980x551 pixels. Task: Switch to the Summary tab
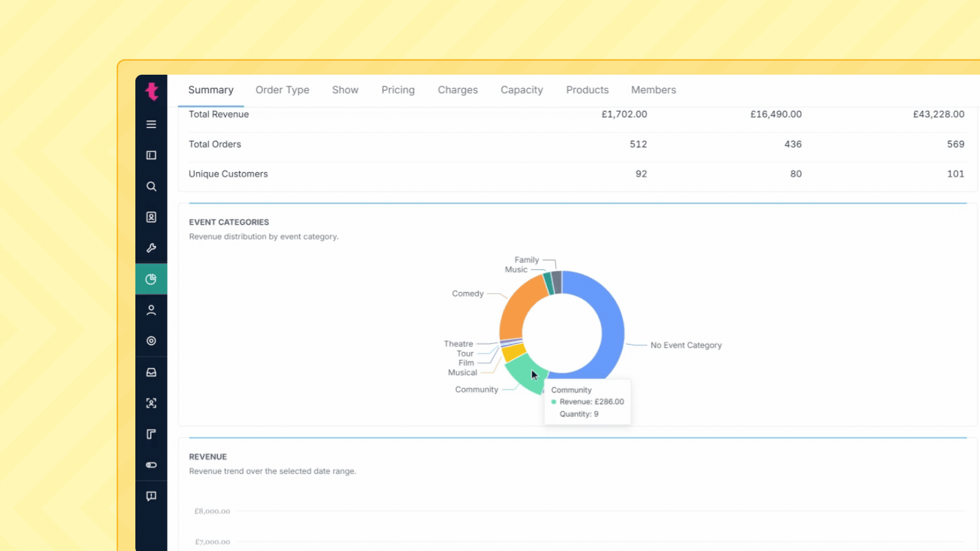tap(211, 90)
